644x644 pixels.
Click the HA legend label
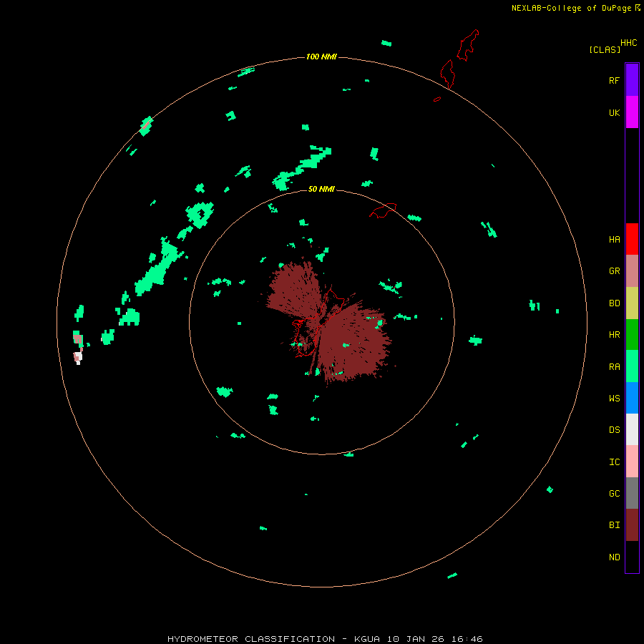coord(614,240)
